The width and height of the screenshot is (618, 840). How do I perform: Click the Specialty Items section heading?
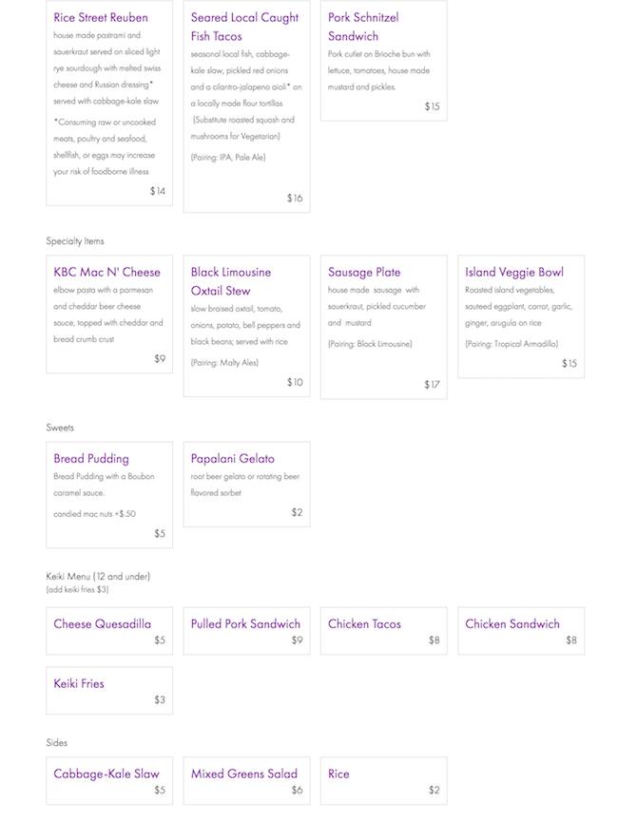(75, 241)
